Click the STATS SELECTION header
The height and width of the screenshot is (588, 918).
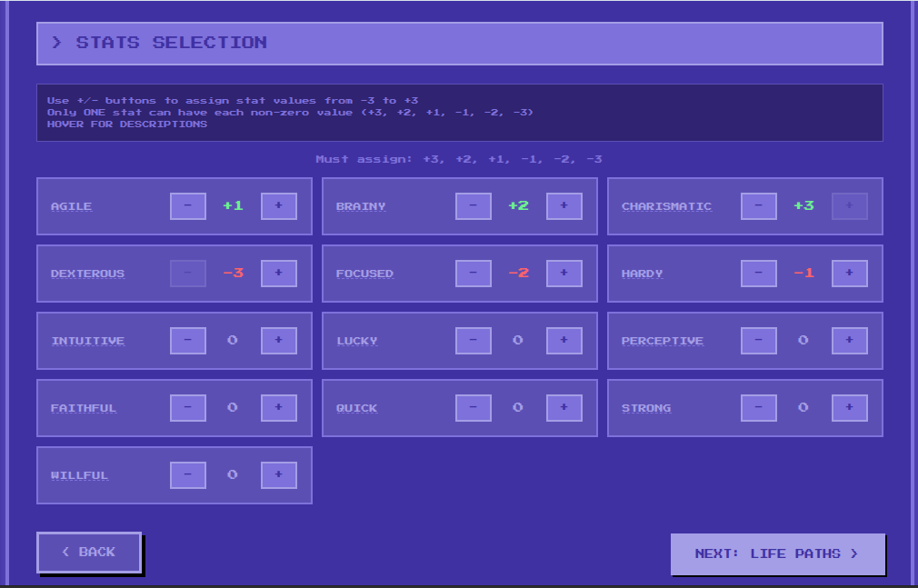click(460, 44)
